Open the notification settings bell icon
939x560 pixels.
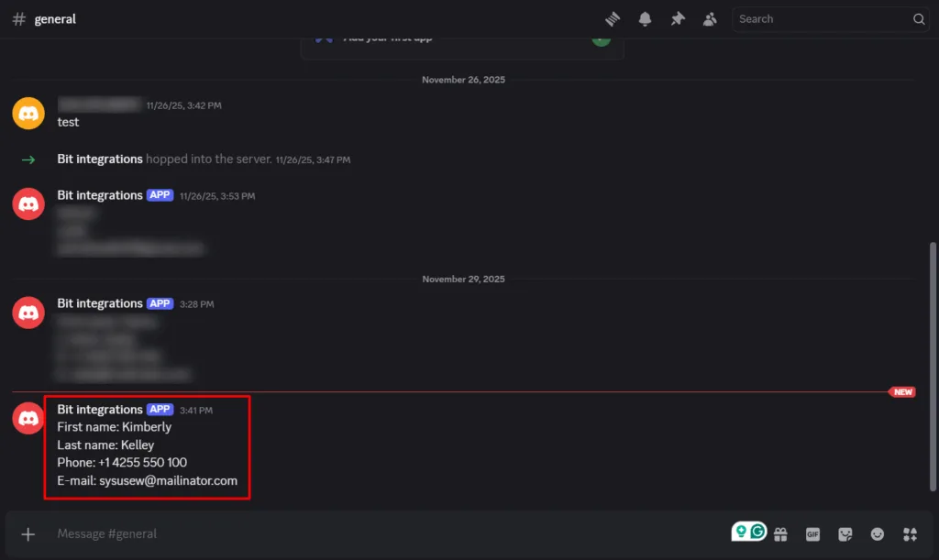(645, 18)
